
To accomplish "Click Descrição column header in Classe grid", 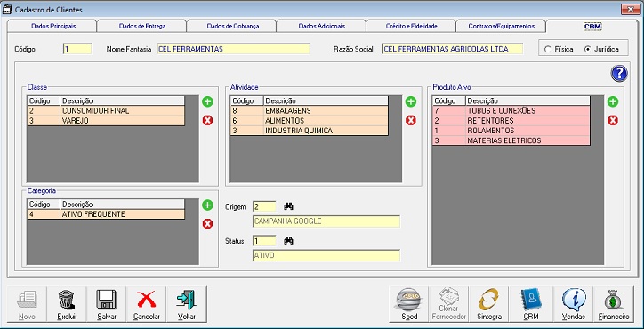I will tap(123, 101).
